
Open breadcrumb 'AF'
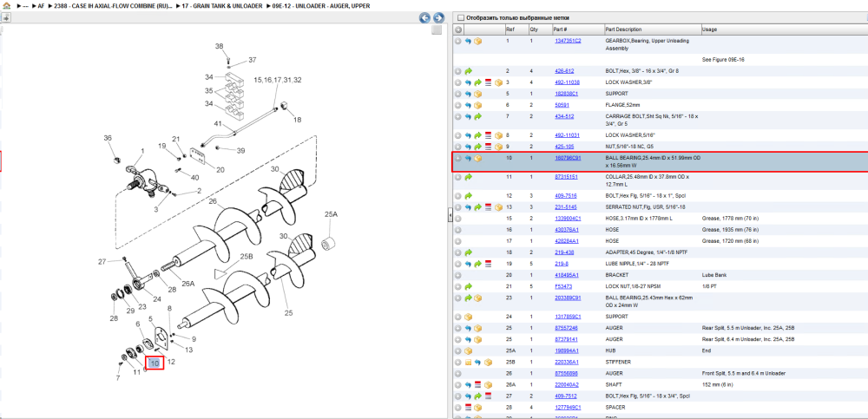click(41, 5)
